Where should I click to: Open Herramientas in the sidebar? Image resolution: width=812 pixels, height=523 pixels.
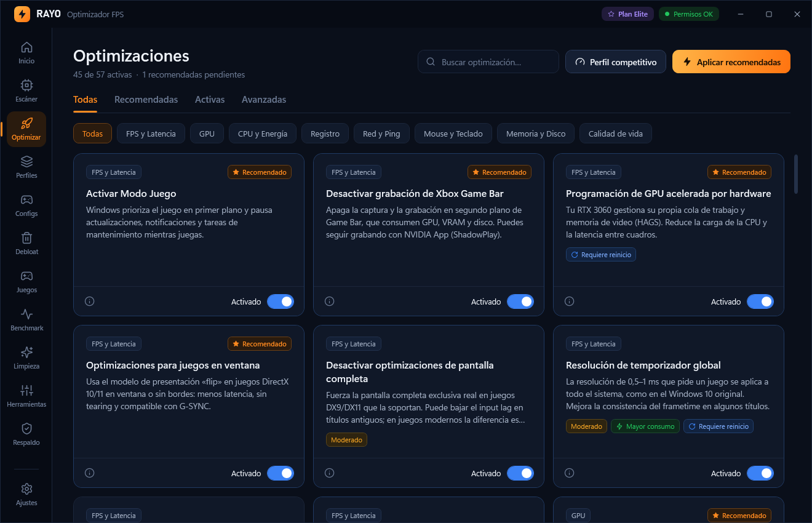click(26, 396)
